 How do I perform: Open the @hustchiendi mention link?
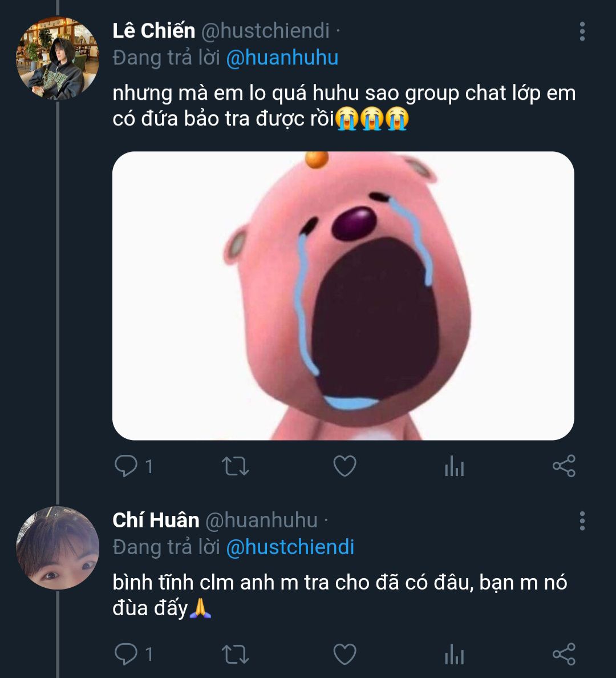pyautogui.click(x=290, y=547)
